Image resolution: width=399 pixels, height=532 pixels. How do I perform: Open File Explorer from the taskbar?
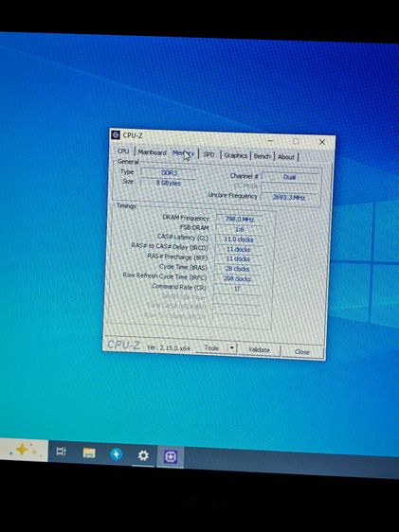(89, 452)
